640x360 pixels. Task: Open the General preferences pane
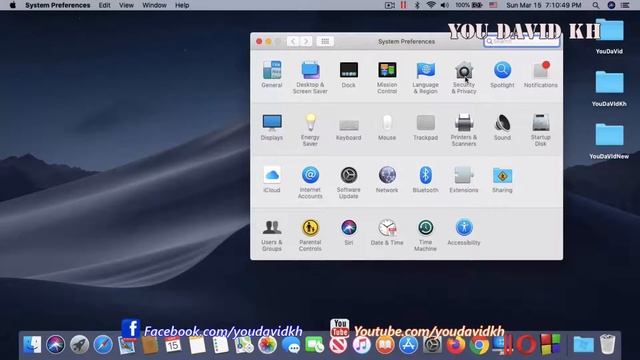pos(272,74)
